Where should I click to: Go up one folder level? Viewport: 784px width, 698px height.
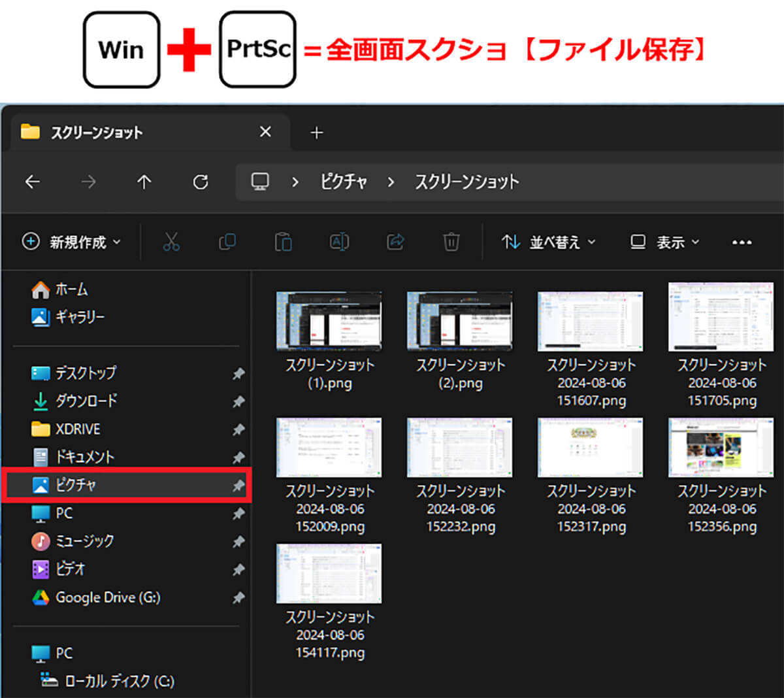[x=144, y=182]
